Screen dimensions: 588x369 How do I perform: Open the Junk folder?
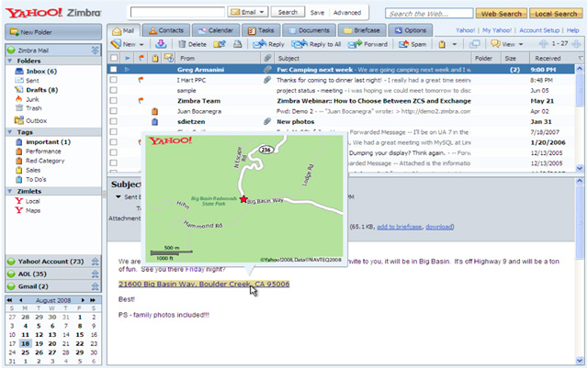[x=27, y=99]
